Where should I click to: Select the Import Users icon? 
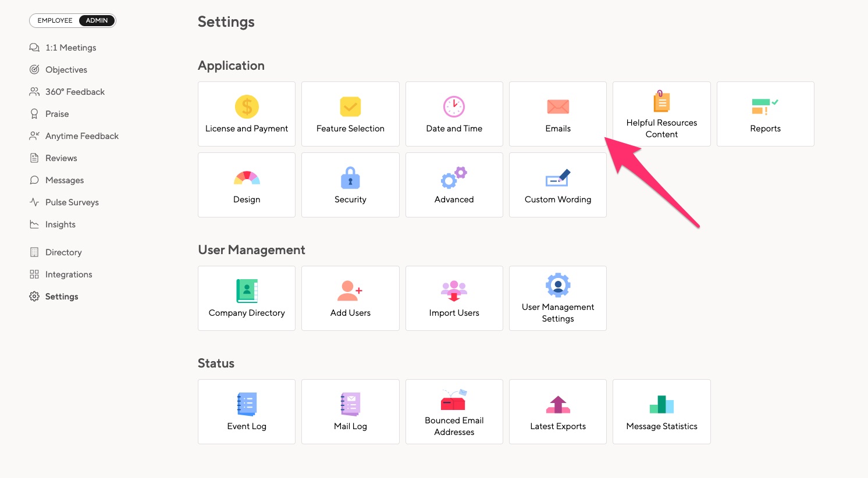454,291
